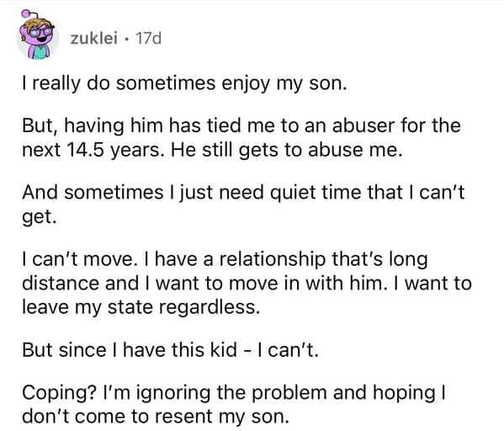Image resolution: width=504 pixels, height=431 pixels.
Task: Click the text "next 14.5 years"
Action: tap(91, 150)
